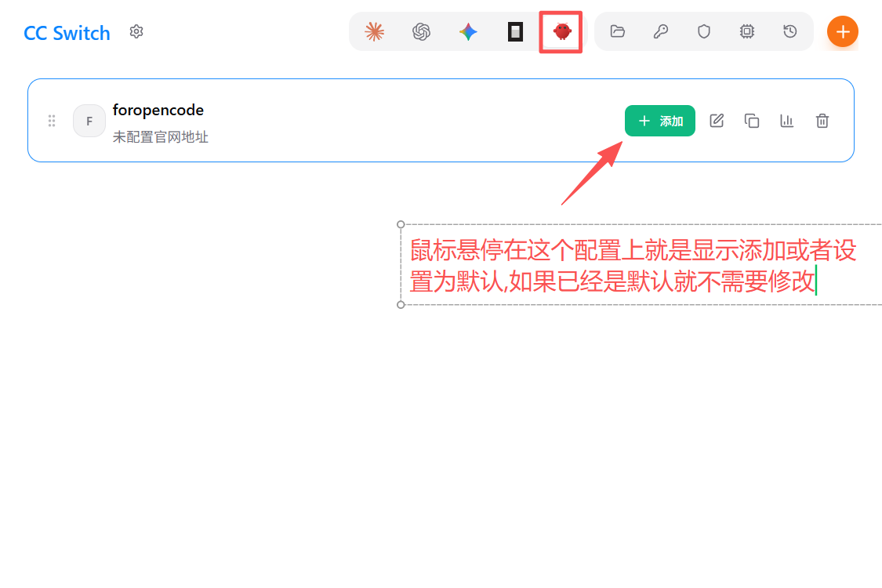This screenshot has width=882, height=588.
Task: Open the chip processor icon panel
Action: [x=747, y=31]
